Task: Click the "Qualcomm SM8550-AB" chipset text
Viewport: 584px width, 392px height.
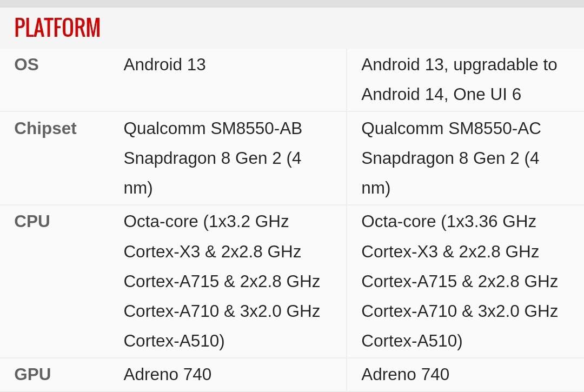Action: pyautogui.click(x=213, y=129)
